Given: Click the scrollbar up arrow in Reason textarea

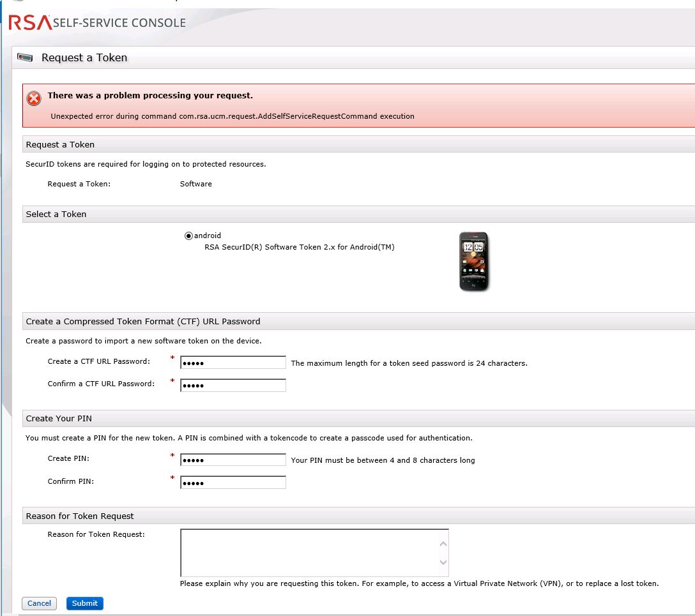Looking at the screenshot, I should tap(444, 543).
